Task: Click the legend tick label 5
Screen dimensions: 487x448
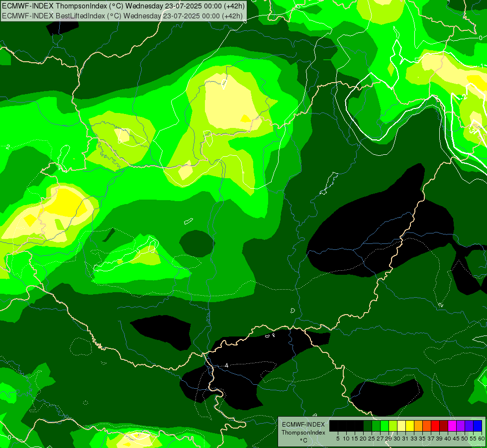Action: [x=338, y=439]
